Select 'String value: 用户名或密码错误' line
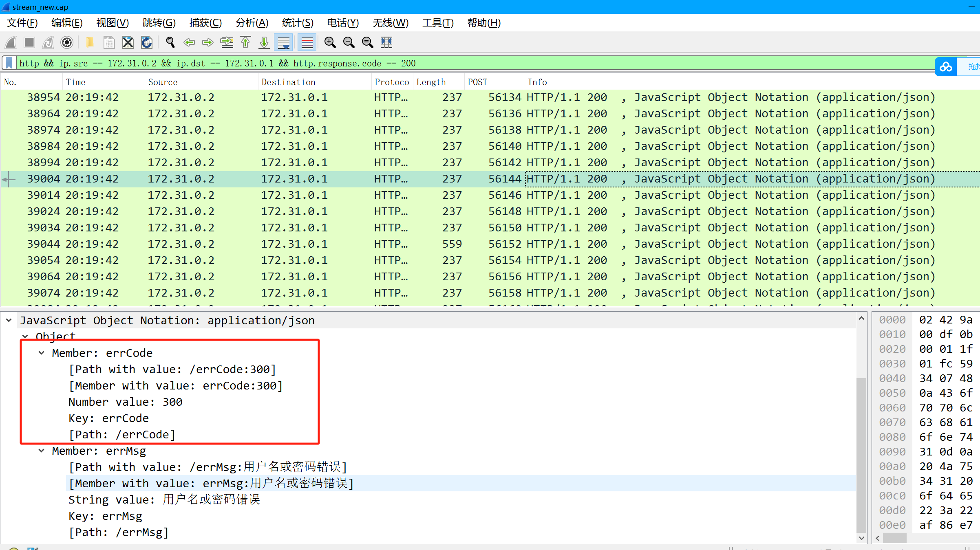This screenshot has width=980, height=550. [164, 500]
